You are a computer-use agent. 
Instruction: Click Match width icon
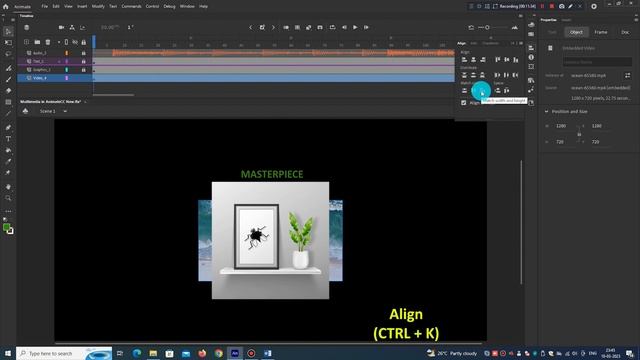(x=464, y=91)
